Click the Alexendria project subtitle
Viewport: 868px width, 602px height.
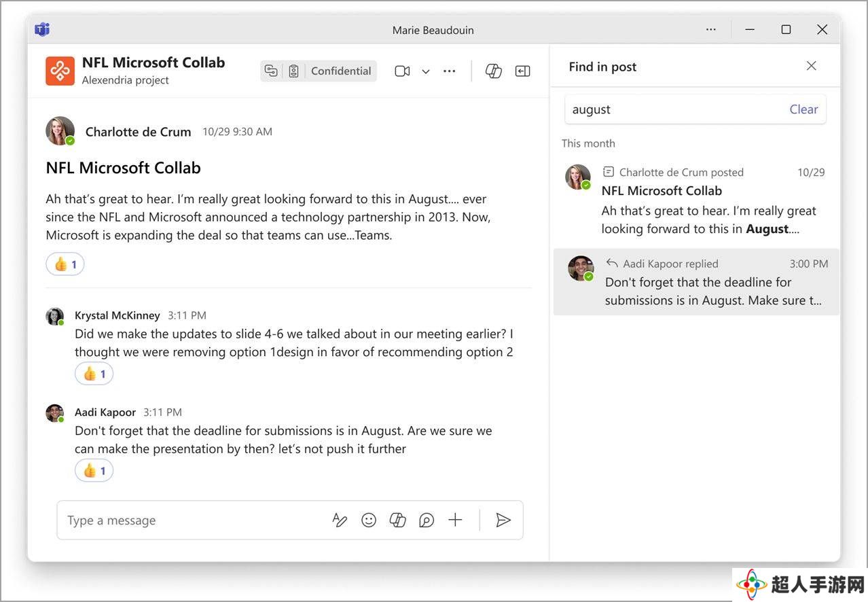pyautogui.click(x=126, y=80)
